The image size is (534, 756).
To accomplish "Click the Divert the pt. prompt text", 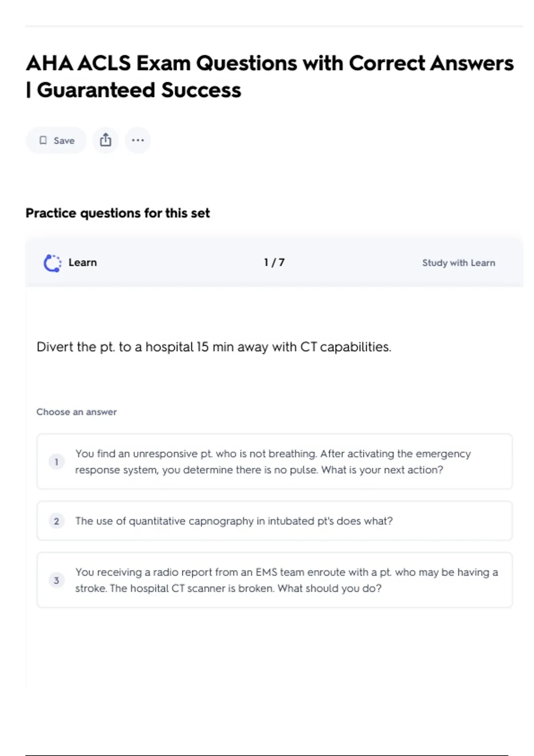I will click(x=214, y=347).
